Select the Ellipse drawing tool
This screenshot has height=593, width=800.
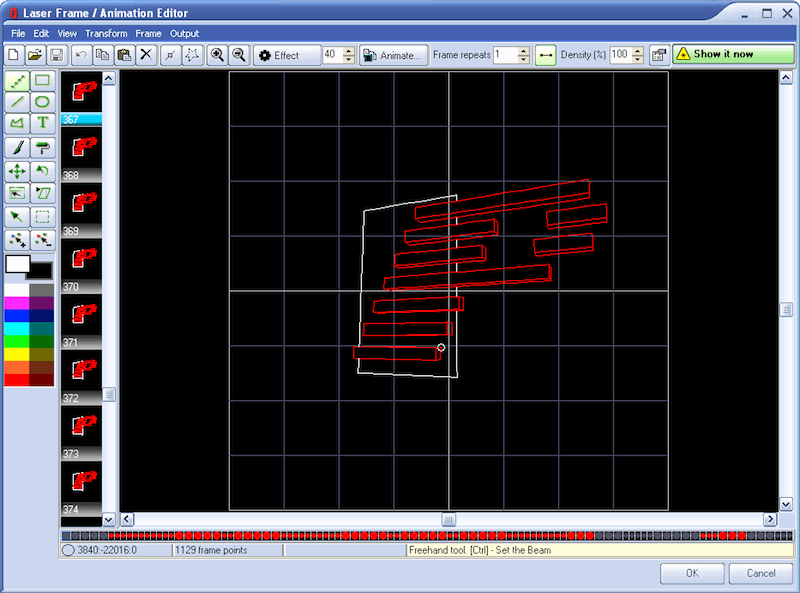coord(42,102)
